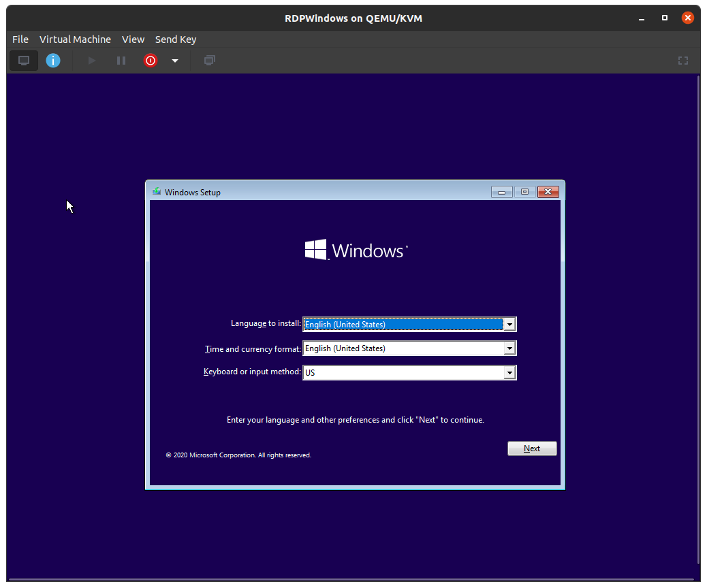Show the graphical console view
Viewport: 707px width, 588px height.
coord(24,61)
